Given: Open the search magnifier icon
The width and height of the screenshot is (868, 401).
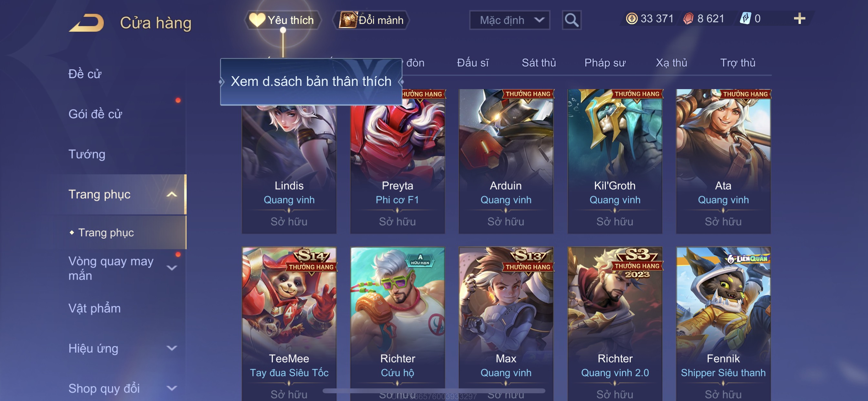Looking at the screenshot, I should [x=572, y=20].
